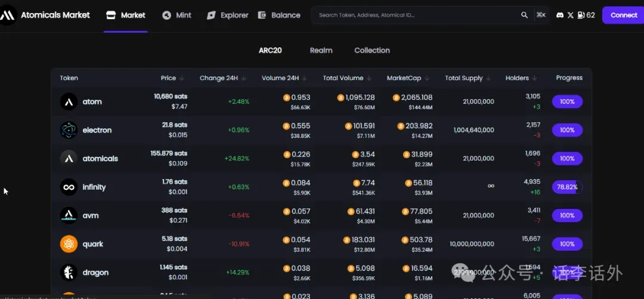Click the -10.91% change value
Screen dimensions: 644x299
pos(239,244)
